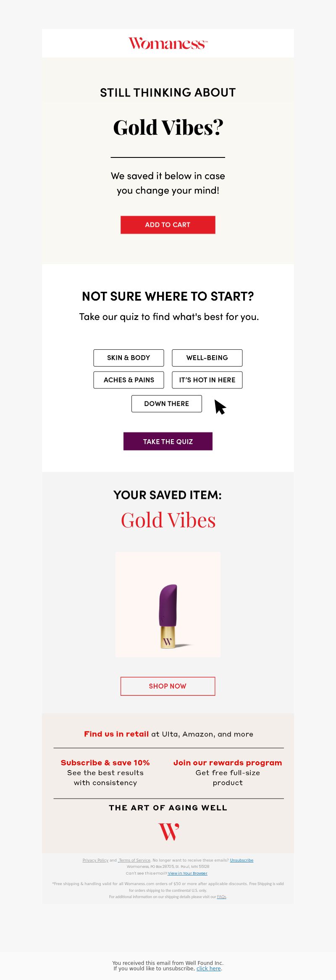Open Subscribe & save 10% link

105,763
